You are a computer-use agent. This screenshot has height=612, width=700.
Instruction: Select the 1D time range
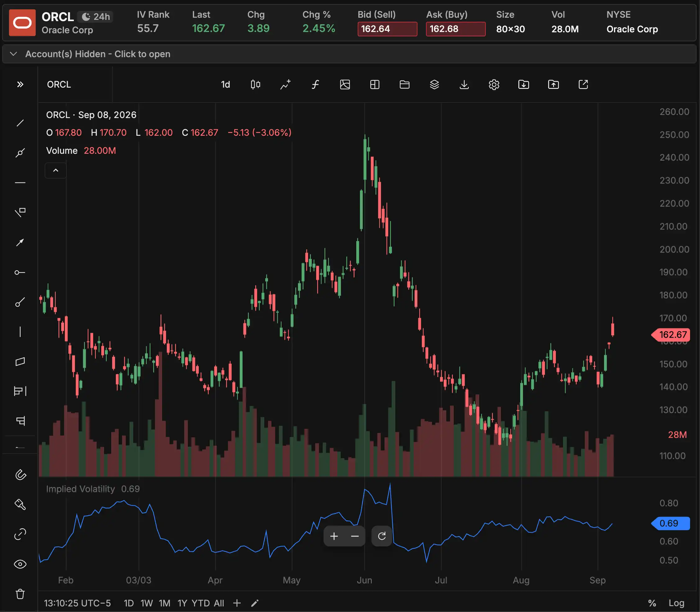(x=129, y=603)
